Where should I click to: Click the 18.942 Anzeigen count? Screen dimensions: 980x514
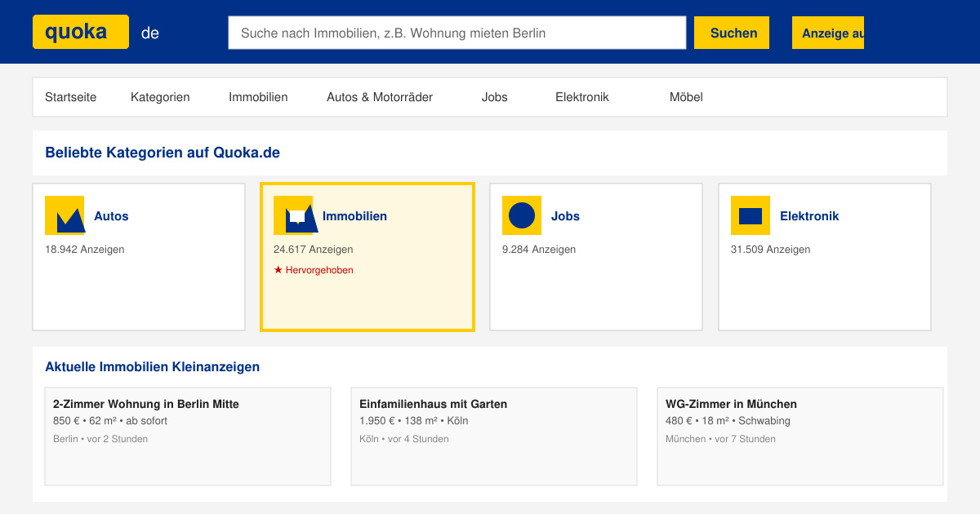[85, 250]
